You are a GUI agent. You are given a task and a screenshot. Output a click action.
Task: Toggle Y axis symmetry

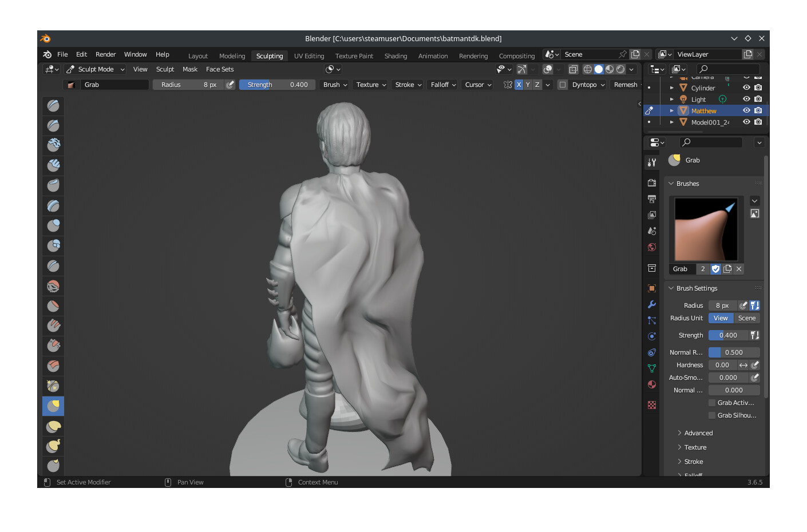click(528, 85)
